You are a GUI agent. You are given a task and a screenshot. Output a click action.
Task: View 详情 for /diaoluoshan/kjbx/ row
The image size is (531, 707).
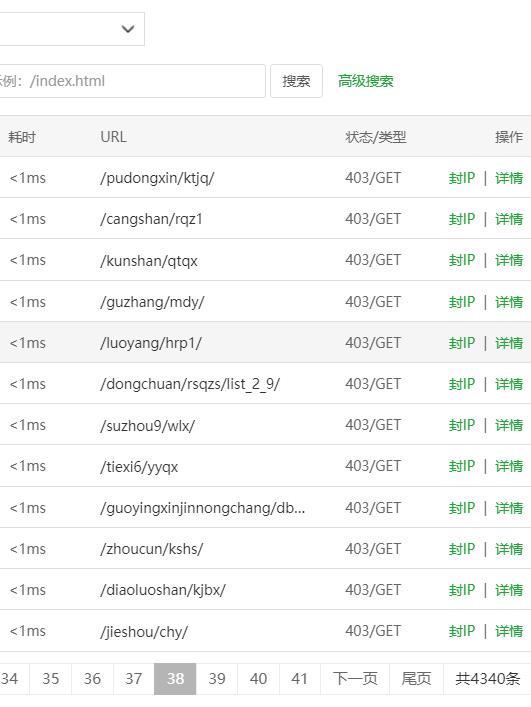pos(509,590)
